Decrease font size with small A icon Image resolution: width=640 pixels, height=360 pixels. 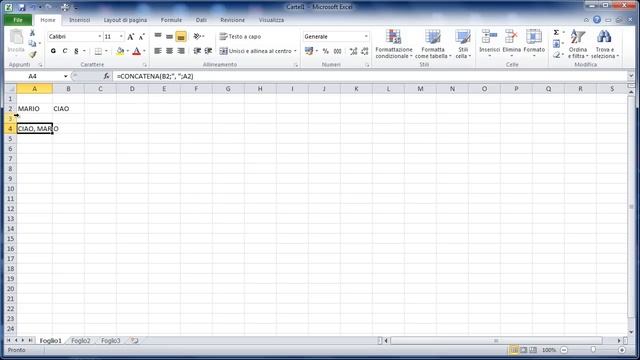click(142, 37)
